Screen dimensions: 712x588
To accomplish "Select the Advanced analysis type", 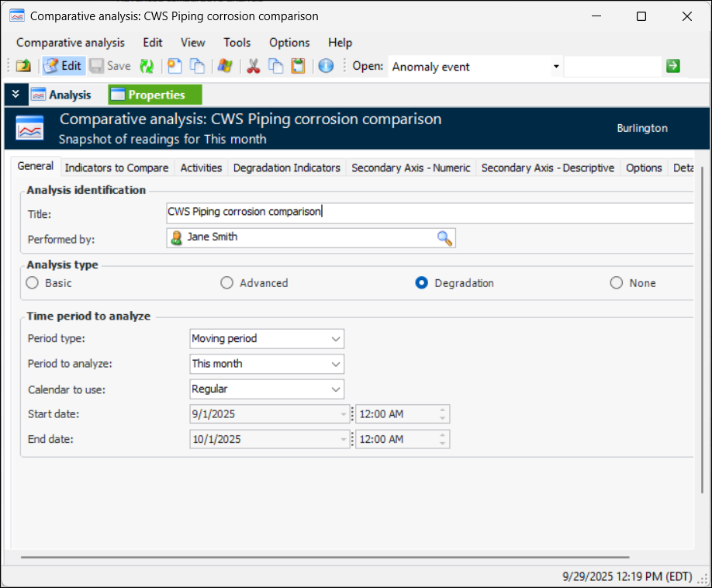I will click(226, 283).
